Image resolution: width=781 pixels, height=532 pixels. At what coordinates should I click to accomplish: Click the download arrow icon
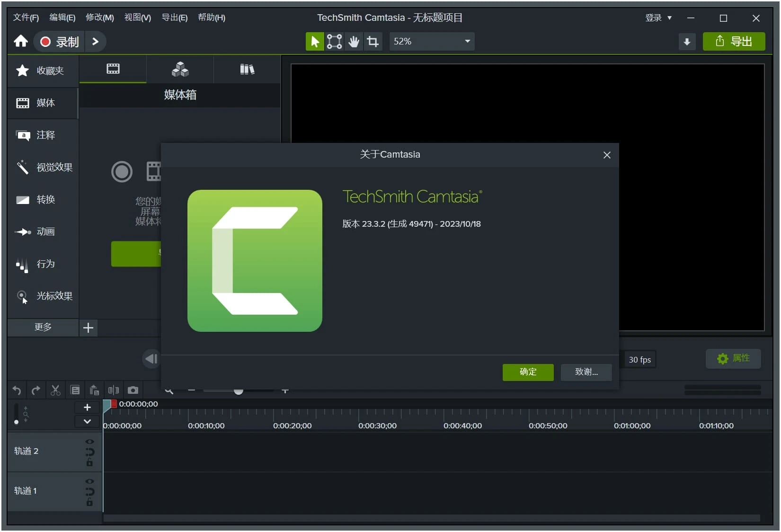pos(687,42)
